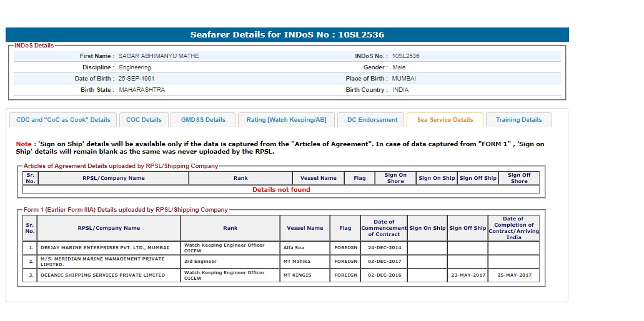Open the GMDSS Details tab

coord(203,120)
